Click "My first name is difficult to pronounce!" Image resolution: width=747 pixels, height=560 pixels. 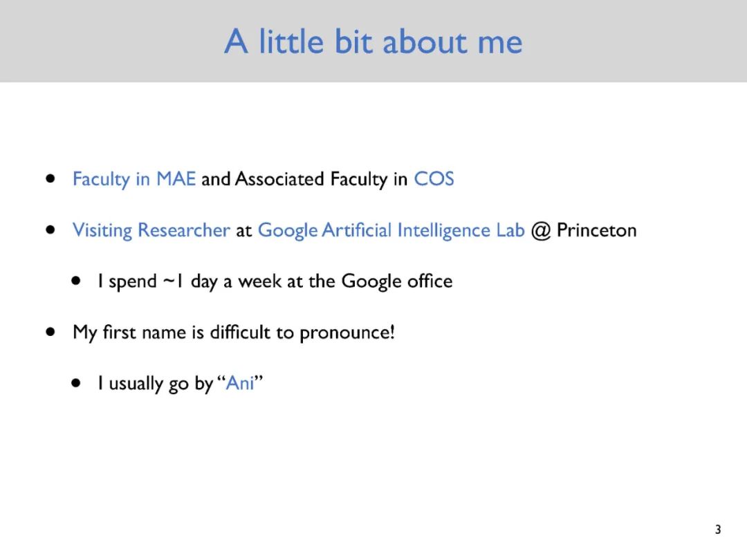(x=234, y=333)
